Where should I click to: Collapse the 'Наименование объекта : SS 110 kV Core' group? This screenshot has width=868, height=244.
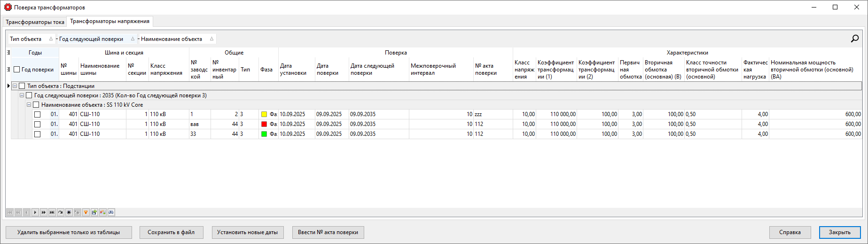click(x=29, y=105)
